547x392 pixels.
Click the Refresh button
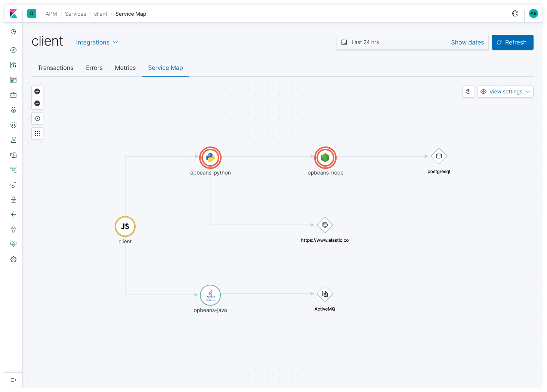pos(512,42)
